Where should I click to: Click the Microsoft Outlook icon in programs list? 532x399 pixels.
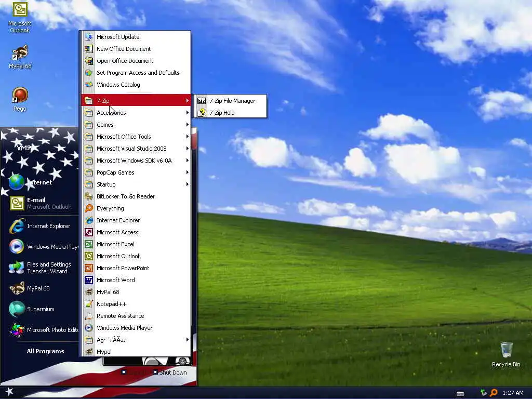coord(89,256)
